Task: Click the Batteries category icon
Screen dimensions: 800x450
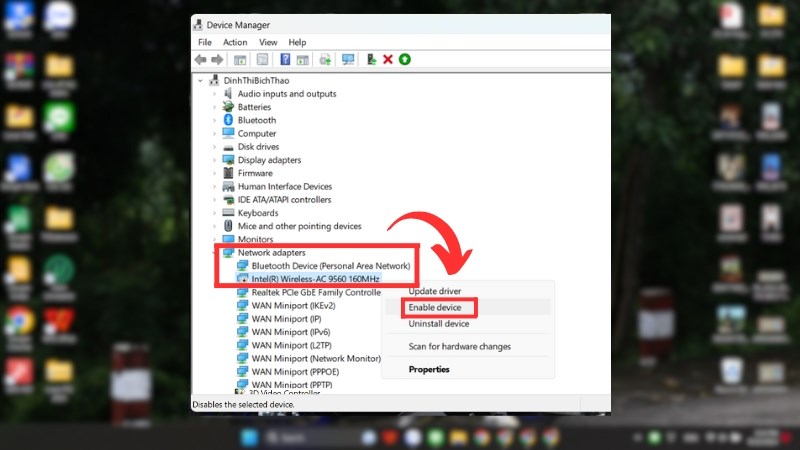Action: pos(228,107)
